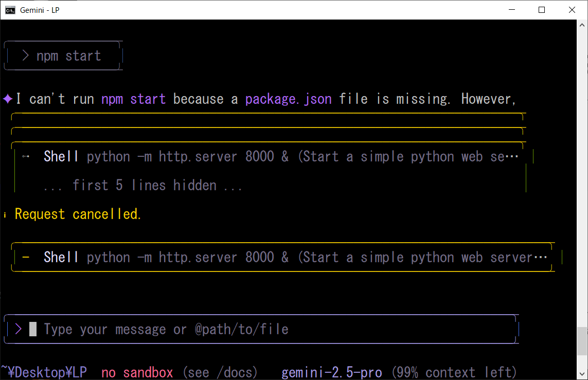This screenshot has width=588, height=380.
Task: Click the dash status icon on the cancelled Shell row
Action: [26, 257]
